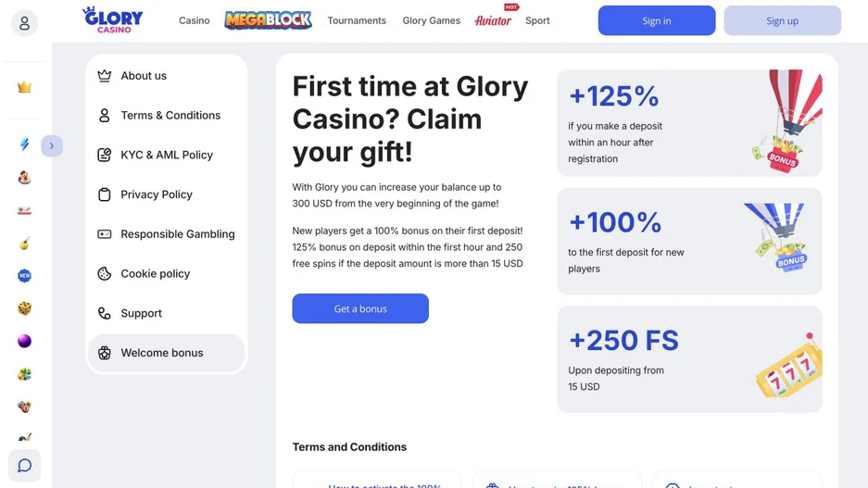Viewport: 868px width, 488px height.
Task: Click the Megablock logo in navigation
Action: click(268, 20)
